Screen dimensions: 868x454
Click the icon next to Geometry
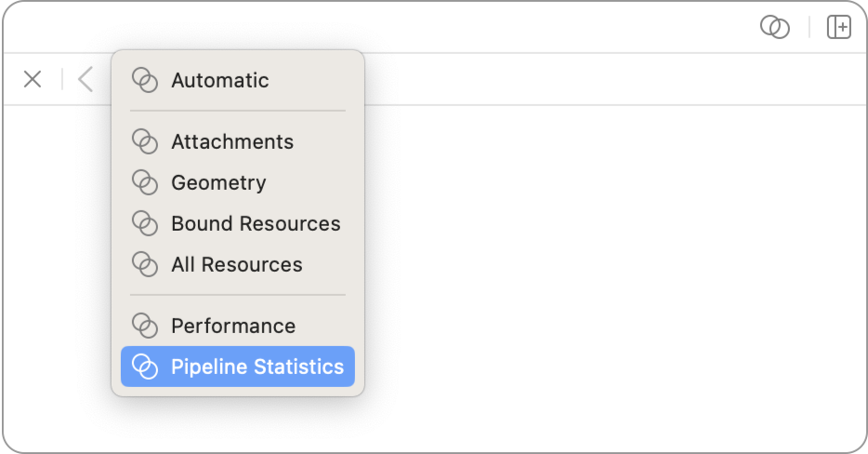144,182
